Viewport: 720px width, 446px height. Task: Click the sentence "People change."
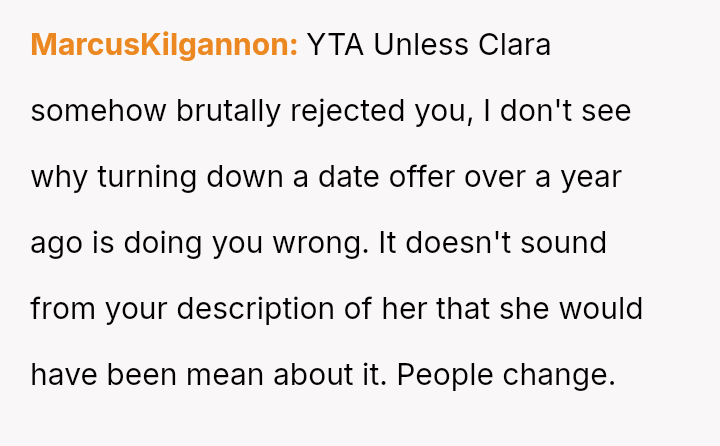(505, 375)
